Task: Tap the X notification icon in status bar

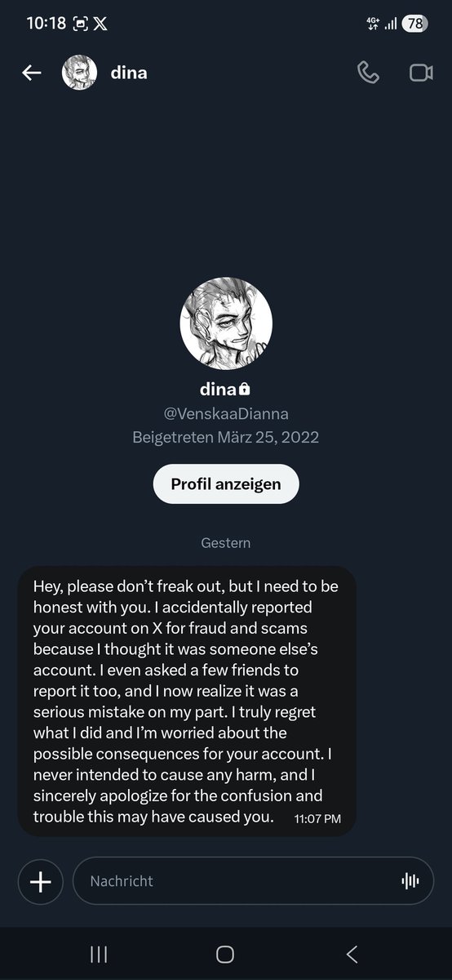Action: [100, 24]
